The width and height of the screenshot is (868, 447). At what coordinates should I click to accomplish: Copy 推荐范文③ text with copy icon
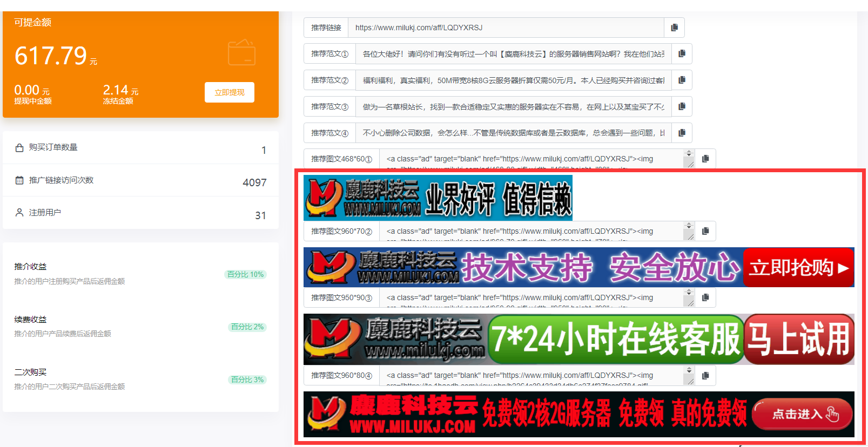pos(682,106)
